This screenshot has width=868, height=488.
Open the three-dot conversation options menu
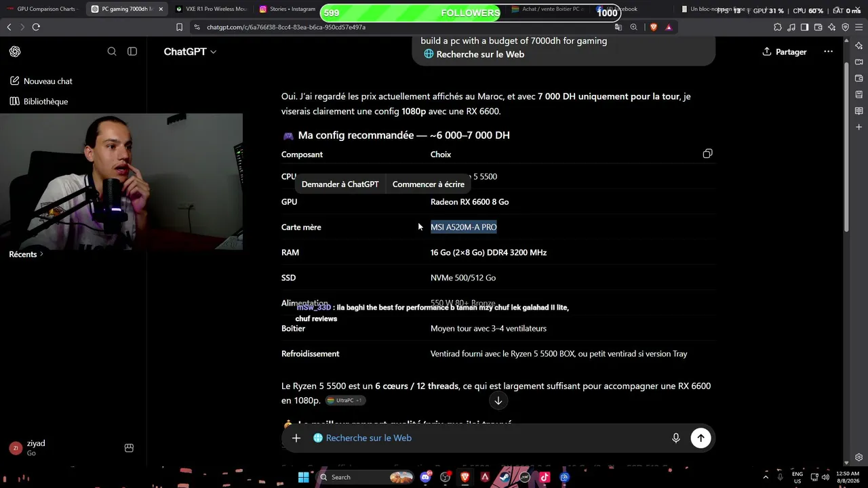828,52
